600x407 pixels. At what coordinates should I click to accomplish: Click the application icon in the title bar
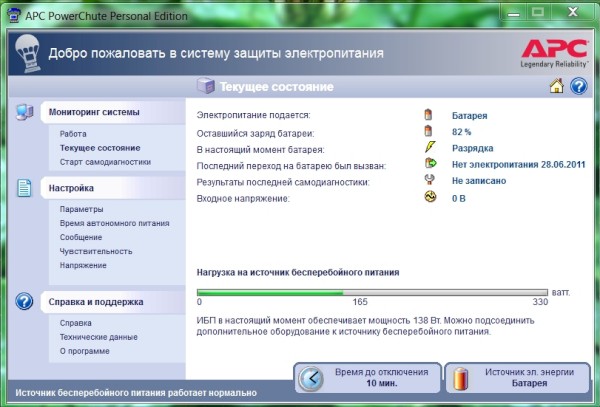(14, 16)
